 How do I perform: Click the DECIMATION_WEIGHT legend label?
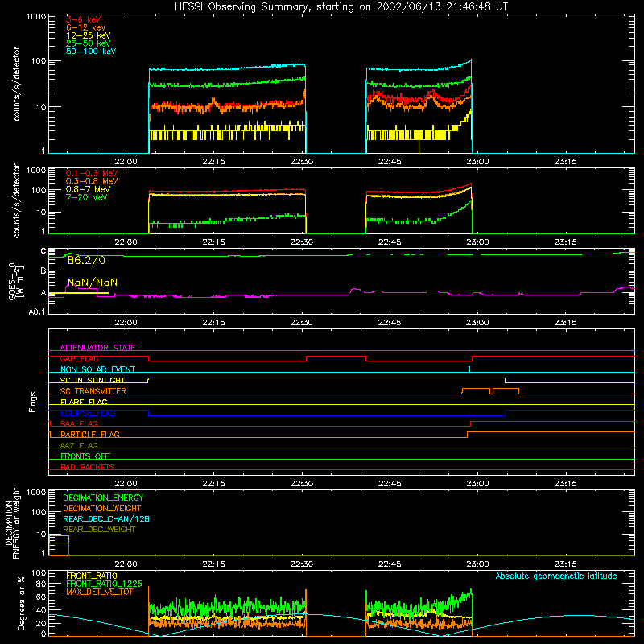coord(102,508)
